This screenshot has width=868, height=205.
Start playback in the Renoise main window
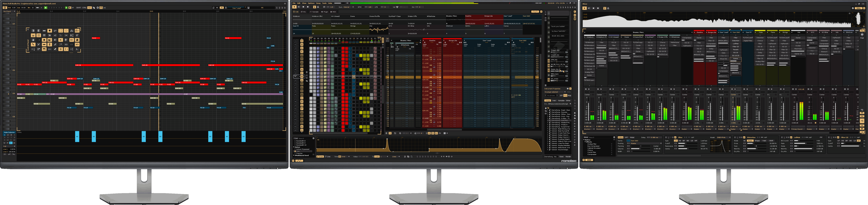294,7
